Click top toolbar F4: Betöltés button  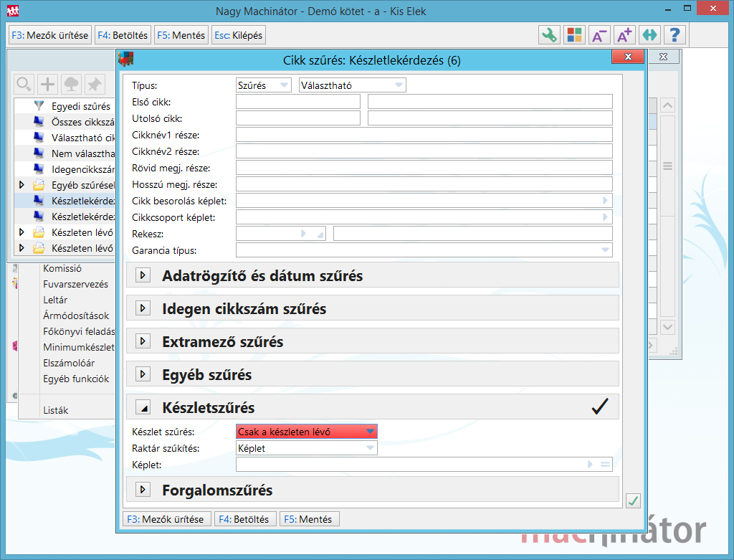click(x=123, y=35)
